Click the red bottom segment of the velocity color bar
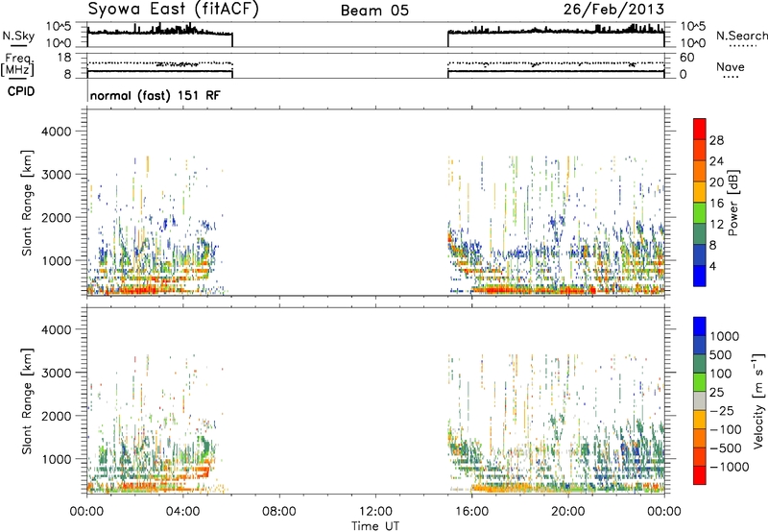This screenshot has width=768, height=532. [700, 475]
